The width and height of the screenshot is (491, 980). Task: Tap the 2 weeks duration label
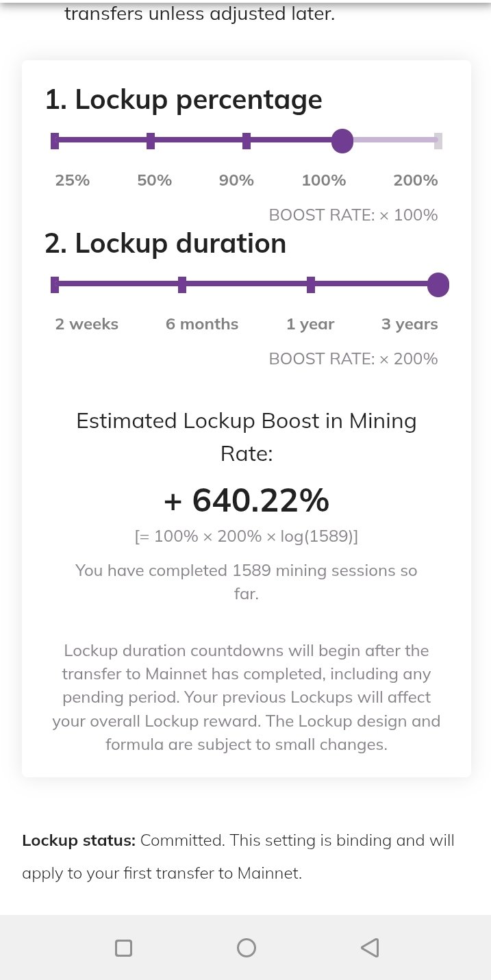coord(87,324)
